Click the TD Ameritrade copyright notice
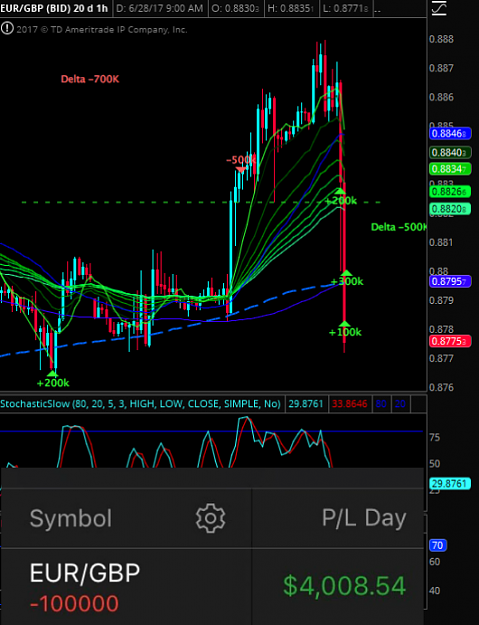The image size is (479, 625). 102,29
